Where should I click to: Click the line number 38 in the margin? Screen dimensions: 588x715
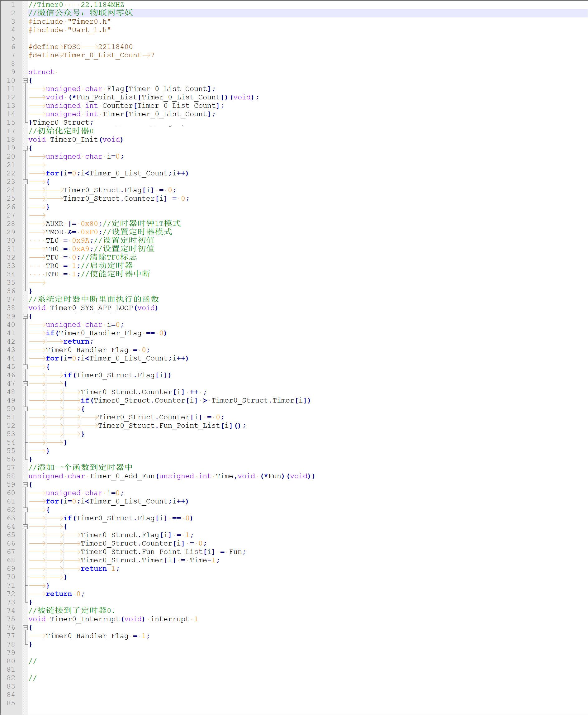coord(11,308)
